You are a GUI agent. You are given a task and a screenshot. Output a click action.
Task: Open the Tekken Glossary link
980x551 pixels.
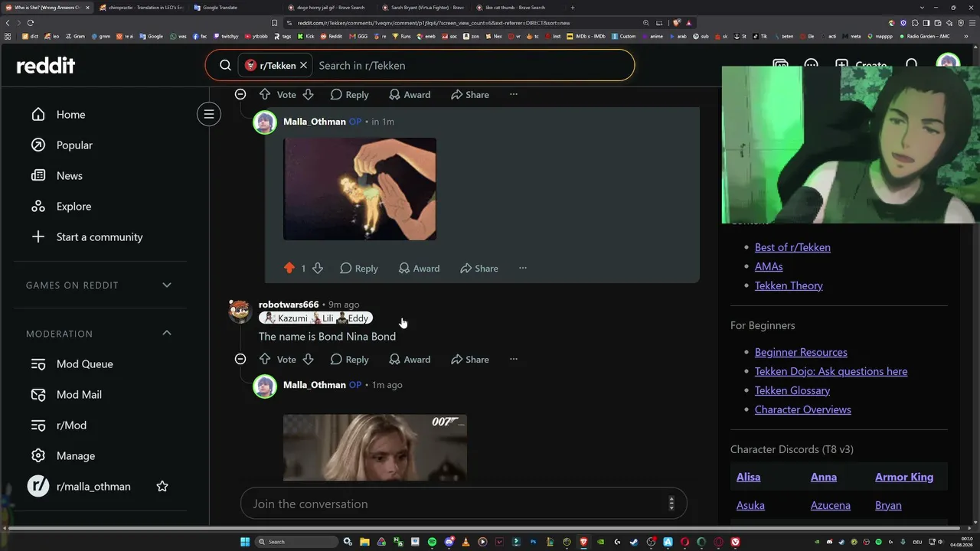pos(792,390)
